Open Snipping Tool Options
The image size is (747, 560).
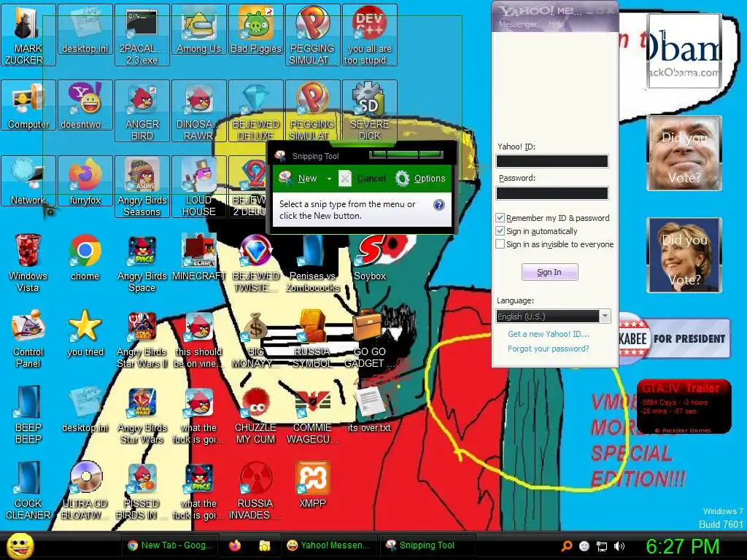click(x=421, y=179)
